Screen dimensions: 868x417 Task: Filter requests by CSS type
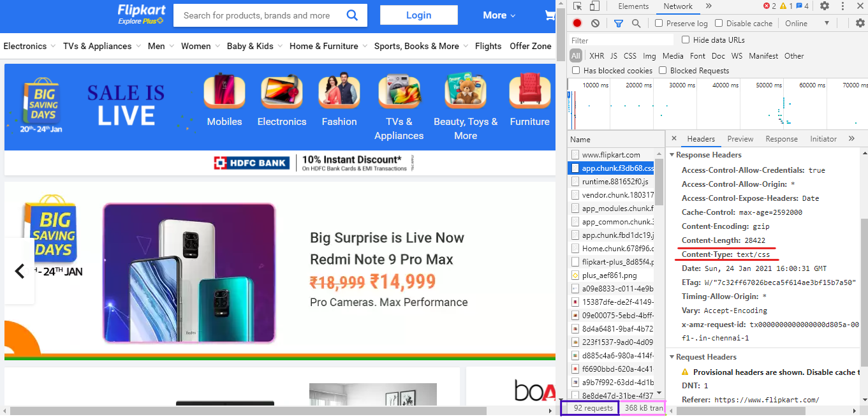[630, 56]
